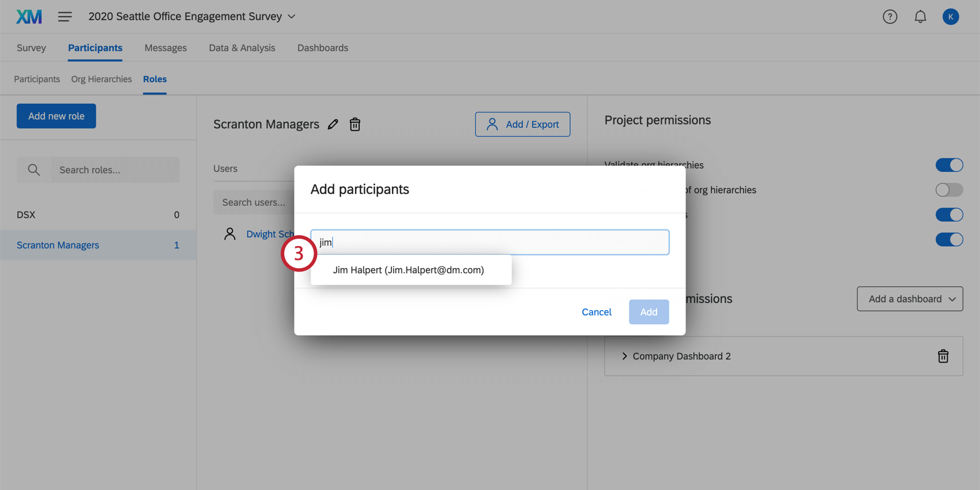This screenshot has height=490, width=980.
Task: Expand Company Dashboard 2 details
Action: click(x=624, y=356)
